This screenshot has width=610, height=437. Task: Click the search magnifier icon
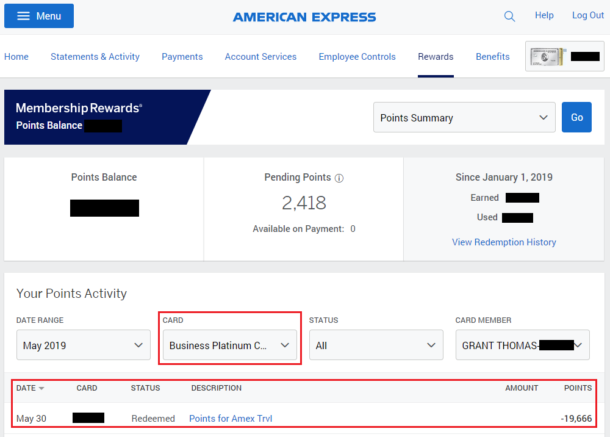509,16
